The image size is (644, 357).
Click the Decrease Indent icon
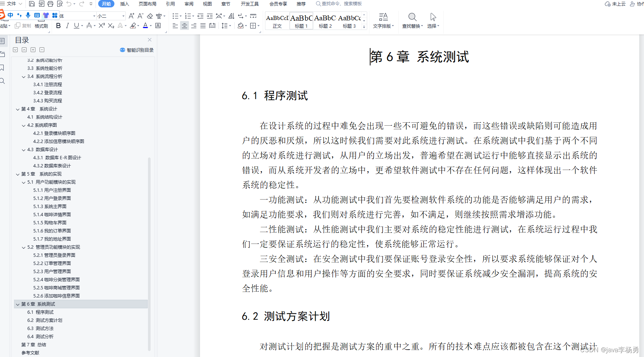[200, 16]
